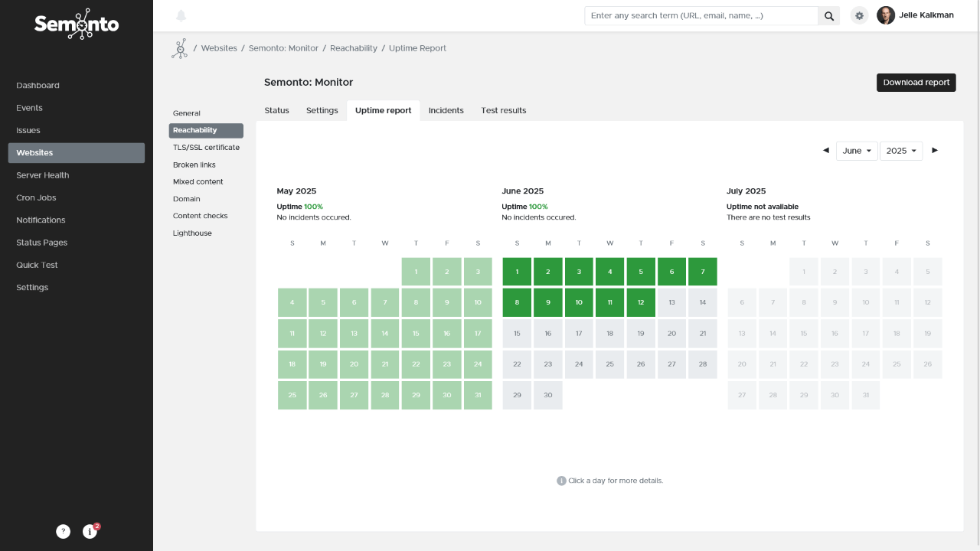The width and height of the screenshot is (980, 551).
Task: Select TLS/SSL certificate submenu item
Action: [206, 148]
